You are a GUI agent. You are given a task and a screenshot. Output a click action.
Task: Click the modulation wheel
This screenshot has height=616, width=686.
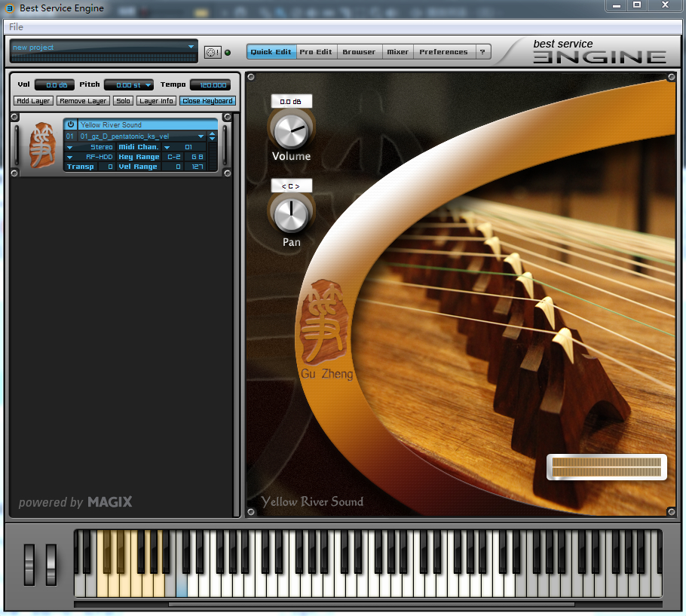pos(51,565)
